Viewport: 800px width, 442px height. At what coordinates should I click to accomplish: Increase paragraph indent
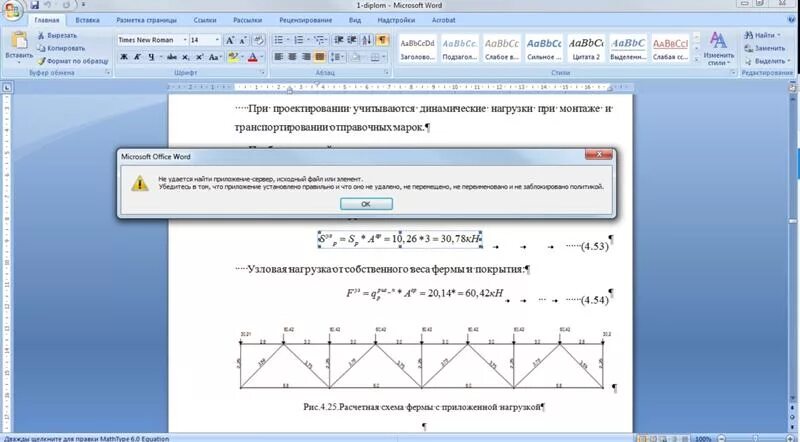(x=352, y=40)
